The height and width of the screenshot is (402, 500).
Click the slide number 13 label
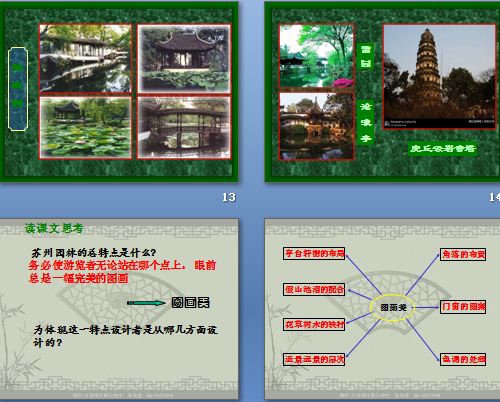coord(229,197)
